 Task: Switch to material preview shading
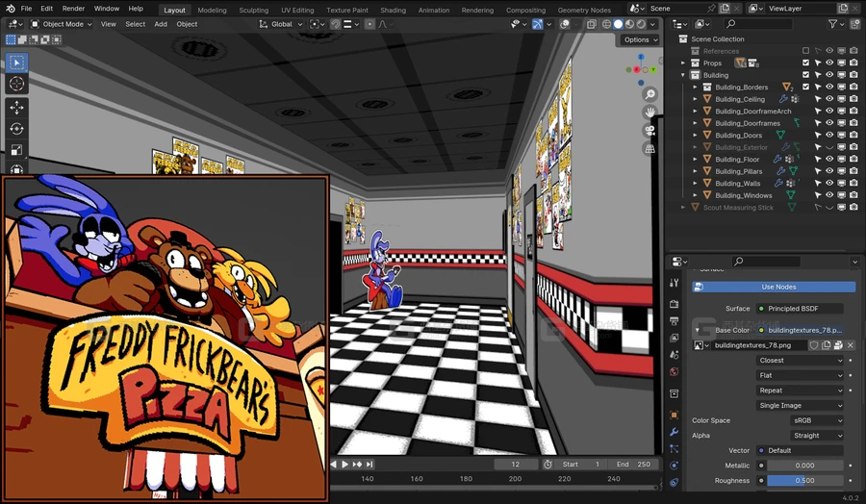coord(629,24)
